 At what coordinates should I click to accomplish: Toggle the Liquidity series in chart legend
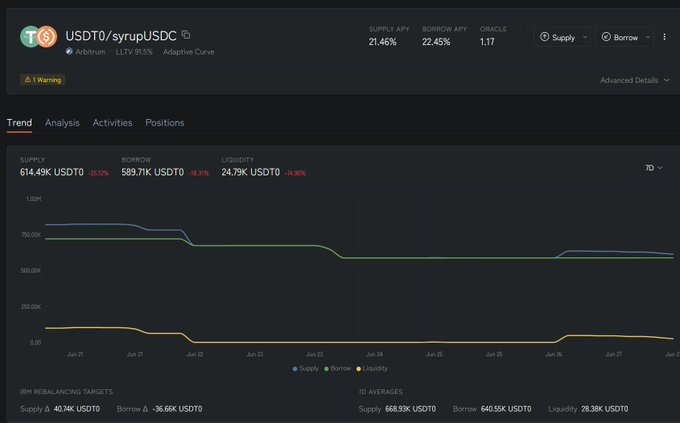coord(372,368)
